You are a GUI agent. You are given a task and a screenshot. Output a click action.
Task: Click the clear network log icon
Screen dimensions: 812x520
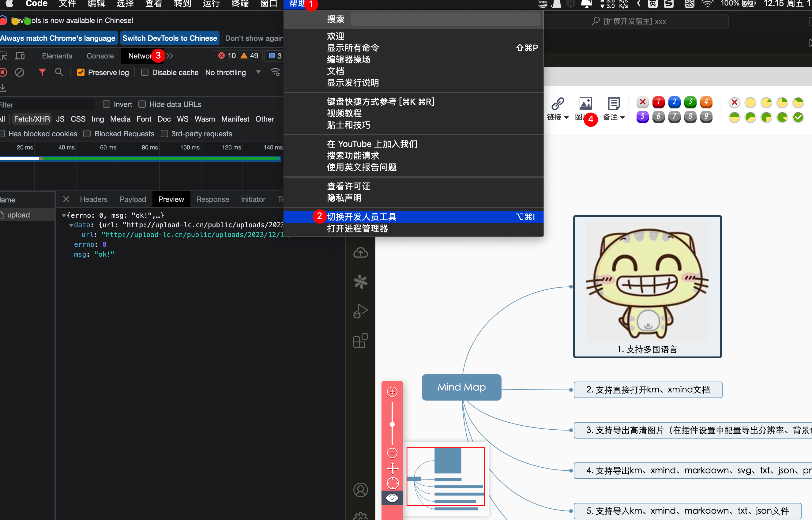coord(20,72)
